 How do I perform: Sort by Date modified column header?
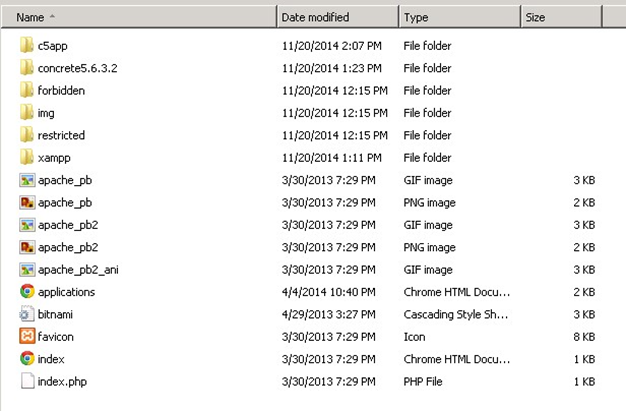tap(315, 17)
